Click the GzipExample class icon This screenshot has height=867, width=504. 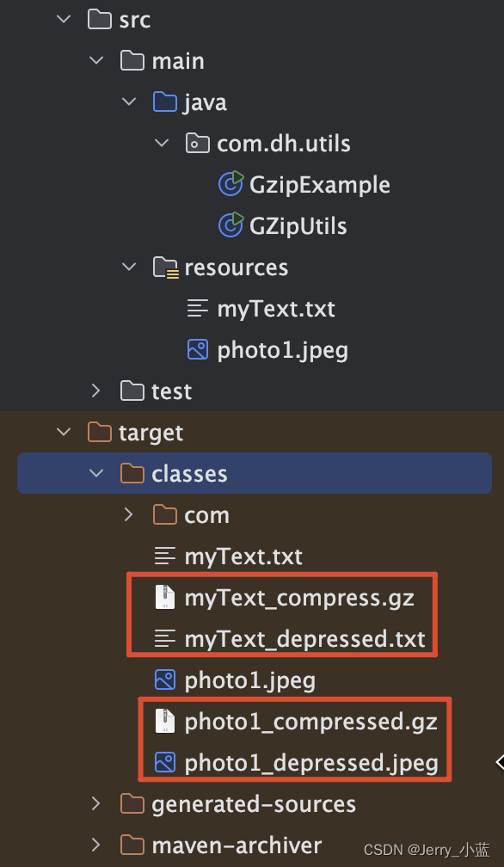coord(230,184)
